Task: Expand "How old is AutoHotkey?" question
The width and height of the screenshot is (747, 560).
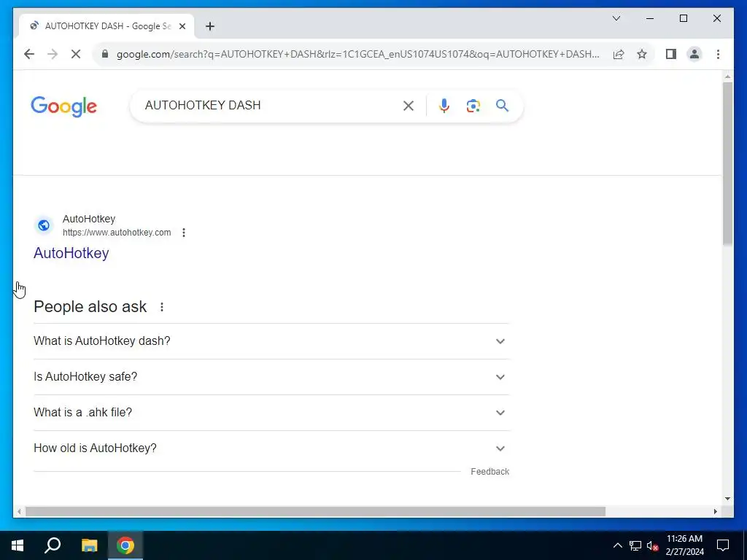Action: point(271,448)
